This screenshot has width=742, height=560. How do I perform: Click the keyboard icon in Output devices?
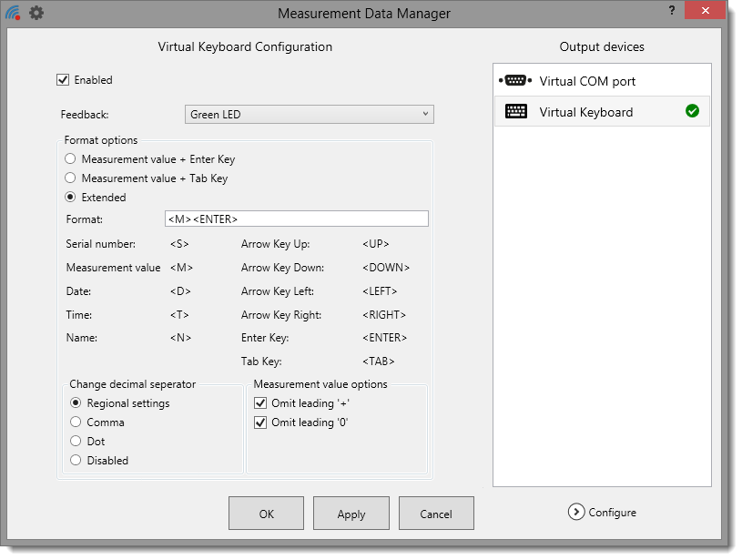pos(515,112)
